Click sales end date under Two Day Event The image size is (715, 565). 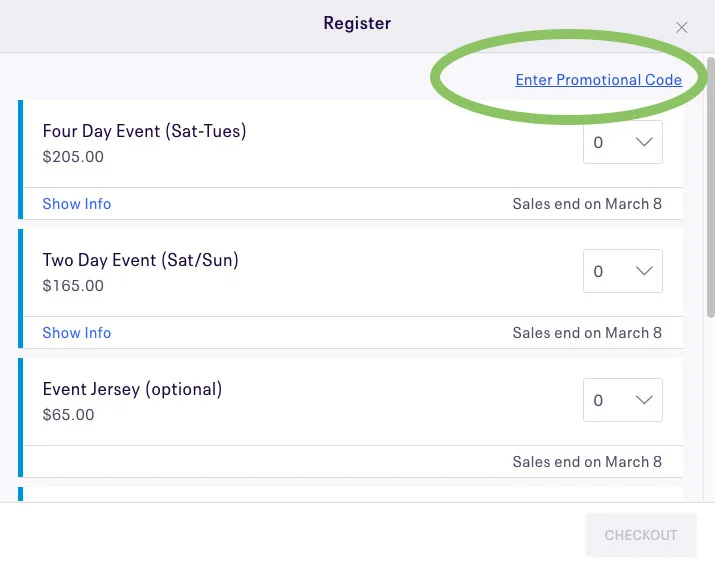pos(587,333)
